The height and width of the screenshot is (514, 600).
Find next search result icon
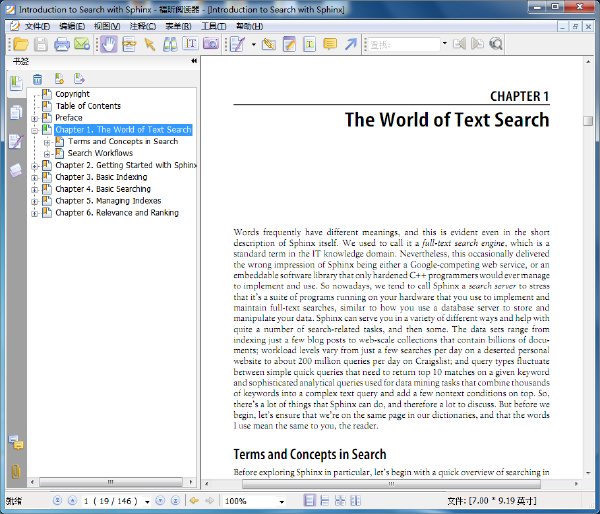[x=477, y=44]
